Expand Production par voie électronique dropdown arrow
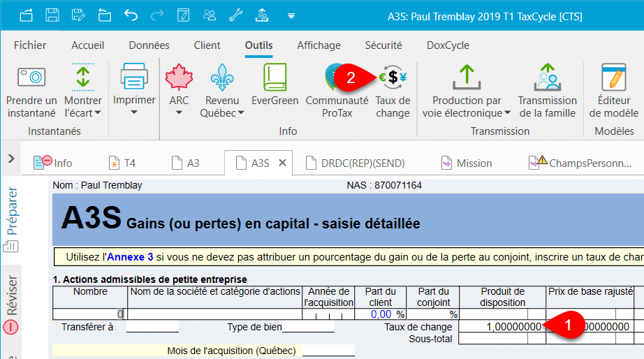 click(507, 113)
